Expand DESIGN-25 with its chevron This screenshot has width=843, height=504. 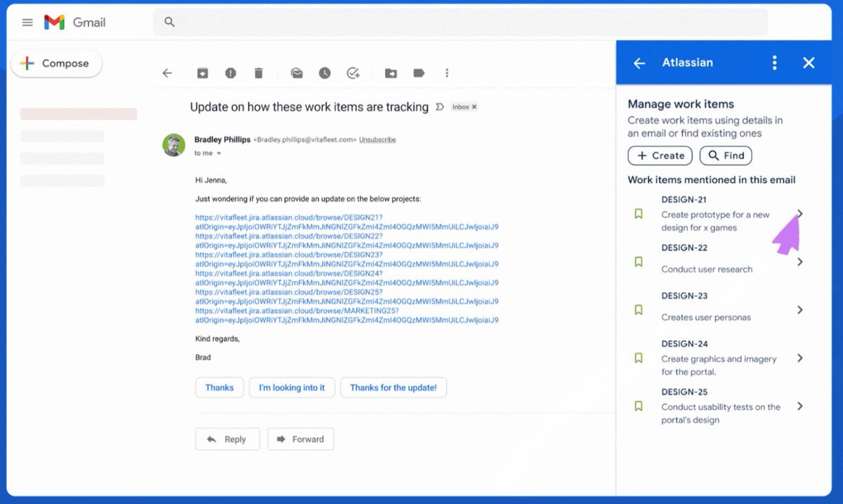coord(800,406)
